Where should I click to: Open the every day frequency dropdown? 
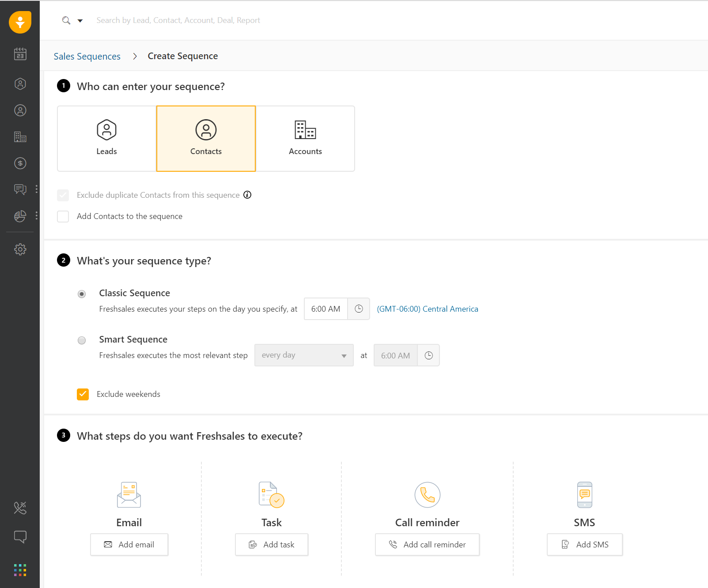coord(304,355)
